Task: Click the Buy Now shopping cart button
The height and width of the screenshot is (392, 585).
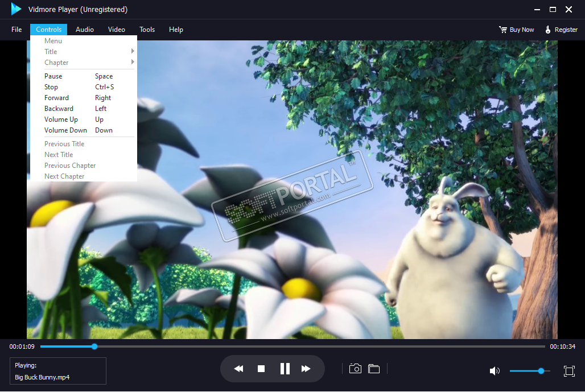Action: click(x=516, y=30)
